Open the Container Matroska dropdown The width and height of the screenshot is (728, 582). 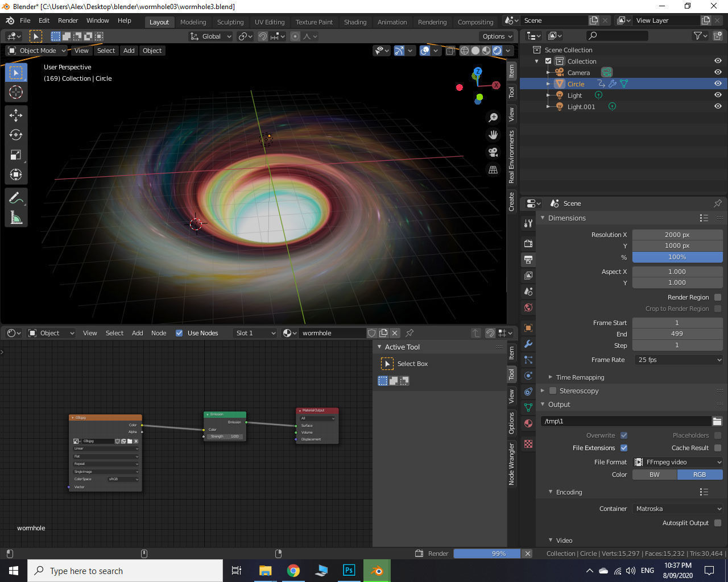(x=677, y=509)
